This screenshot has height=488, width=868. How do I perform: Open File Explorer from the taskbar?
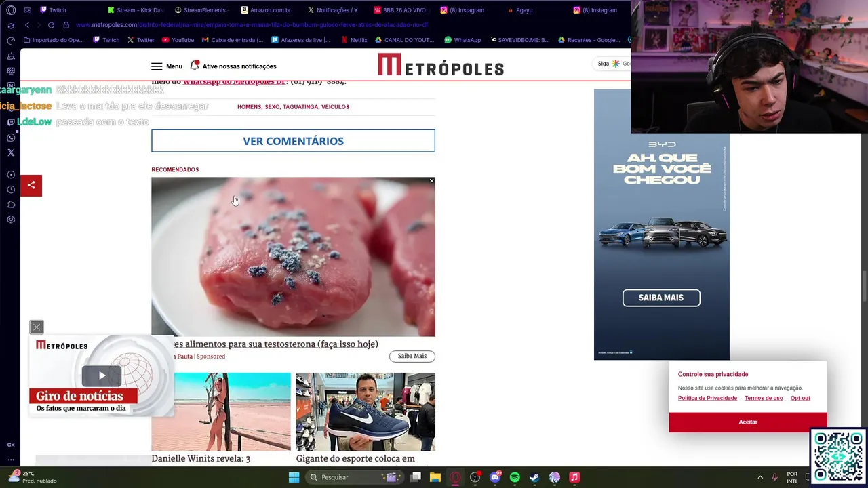(435, 477)
